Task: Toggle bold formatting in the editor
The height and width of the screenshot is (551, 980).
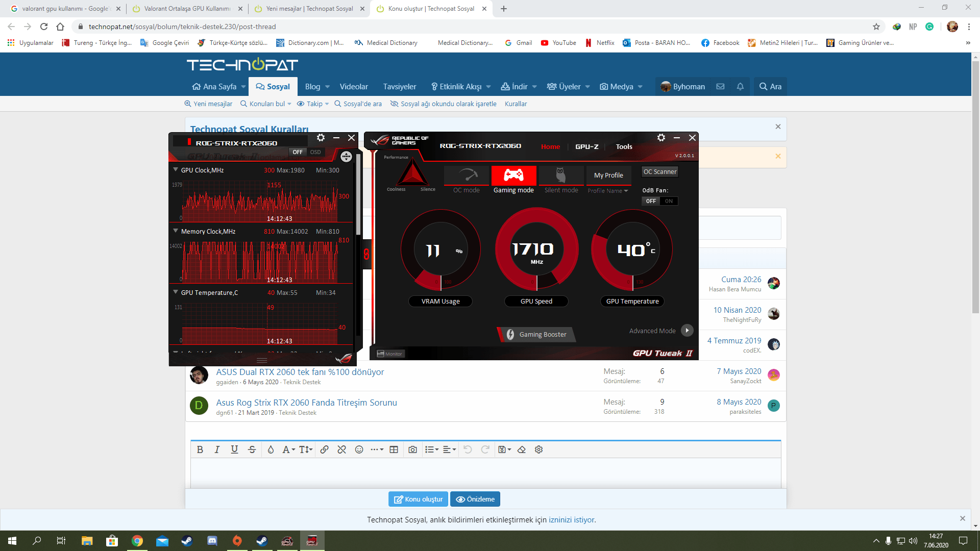Action: (200, 449)
